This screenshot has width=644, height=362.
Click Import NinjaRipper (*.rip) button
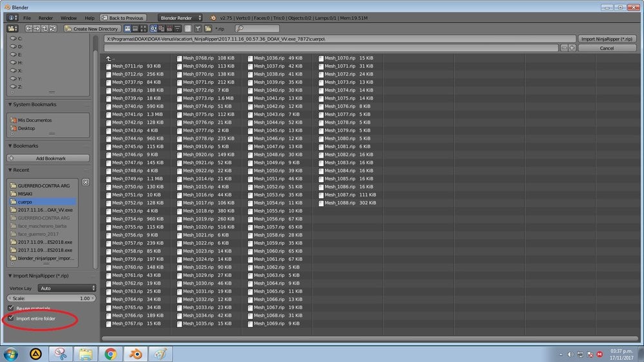coord(607,39)
